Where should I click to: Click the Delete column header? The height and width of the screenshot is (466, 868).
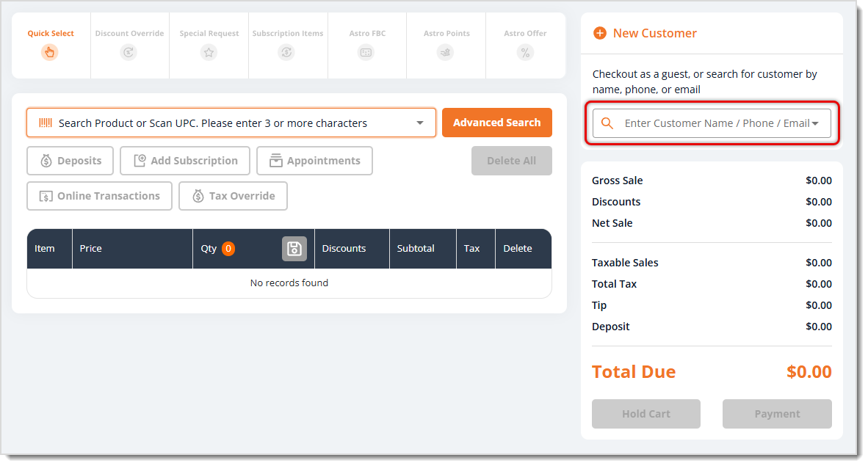(x=523, y=249)
